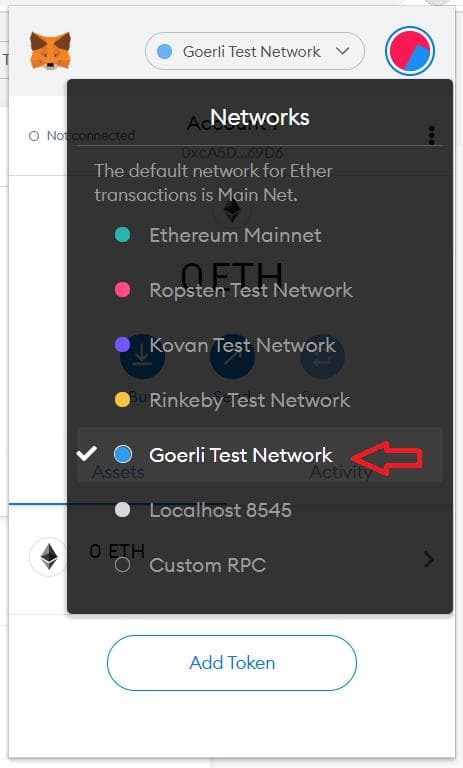Click the Not connected status indicator
This screenshot has height=768, width=463.
[x=82, y=136]
